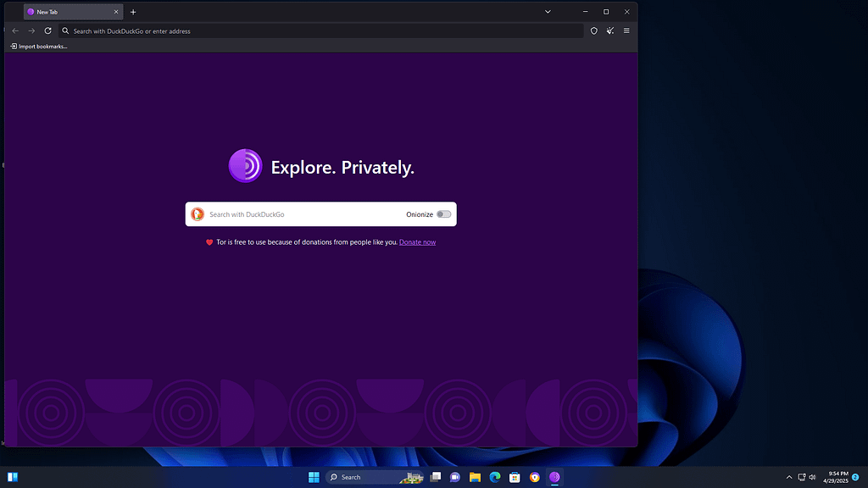Close the New Tab tab
Image resolution: width=868 pixels, height=488 pixels.
(116, 12)
